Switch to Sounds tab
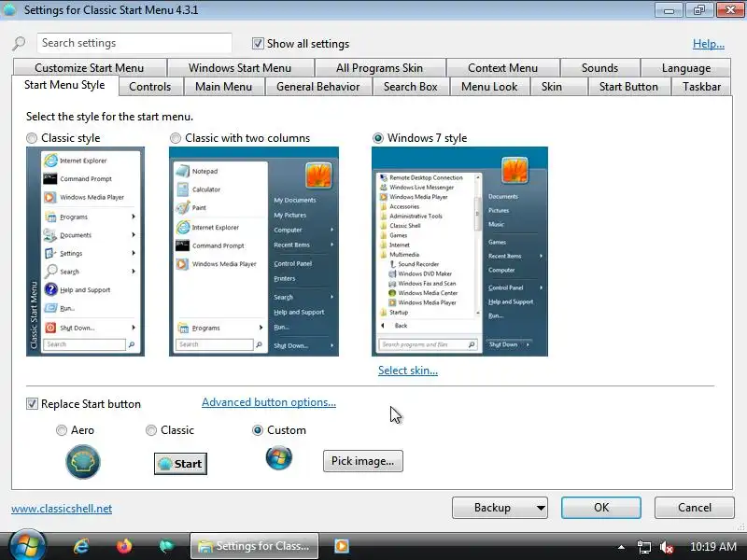The width and height of the screenshot is (747, 560). [x=599, y=68]
